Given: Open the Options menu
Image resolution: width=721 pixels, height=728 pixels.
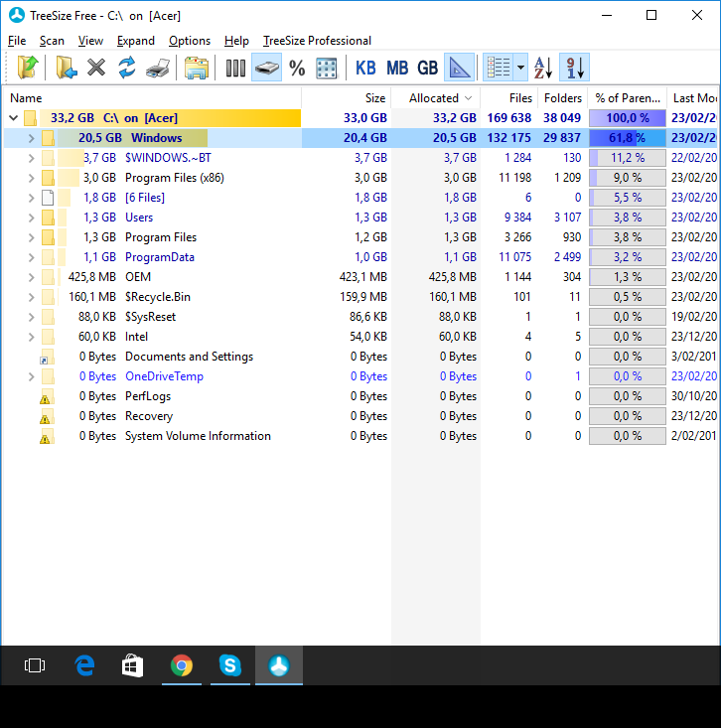Looking at the screenshot, I should click(190, 41).
